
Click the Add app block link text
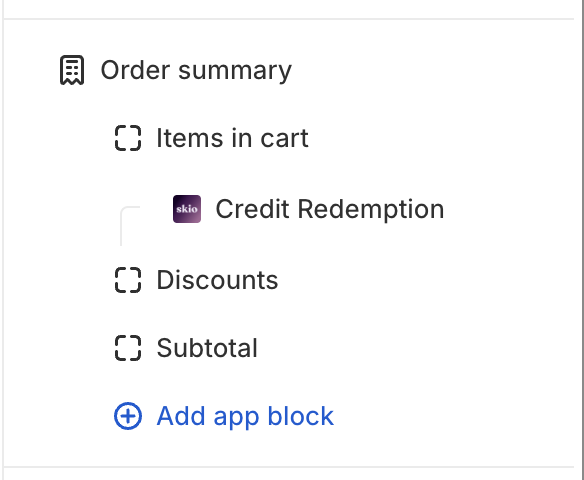point(245,416)
